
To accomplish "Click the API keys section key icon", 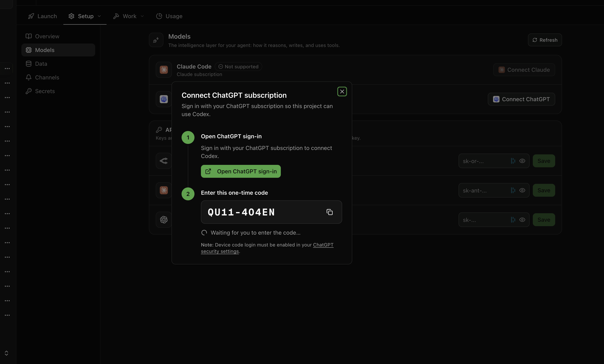I will pyautogui.click(x=159, y=130).
